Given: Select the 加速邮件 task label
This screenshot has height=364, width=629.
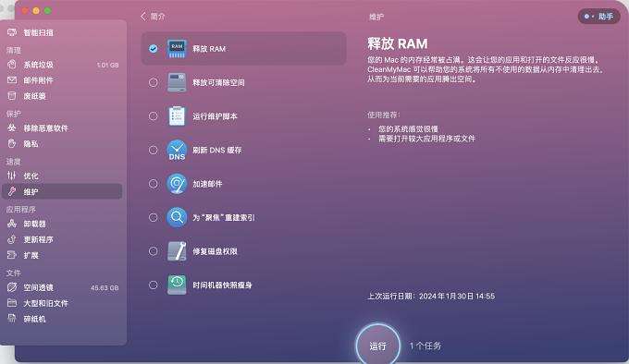Looking at the screenshot, I should (207, 184).
